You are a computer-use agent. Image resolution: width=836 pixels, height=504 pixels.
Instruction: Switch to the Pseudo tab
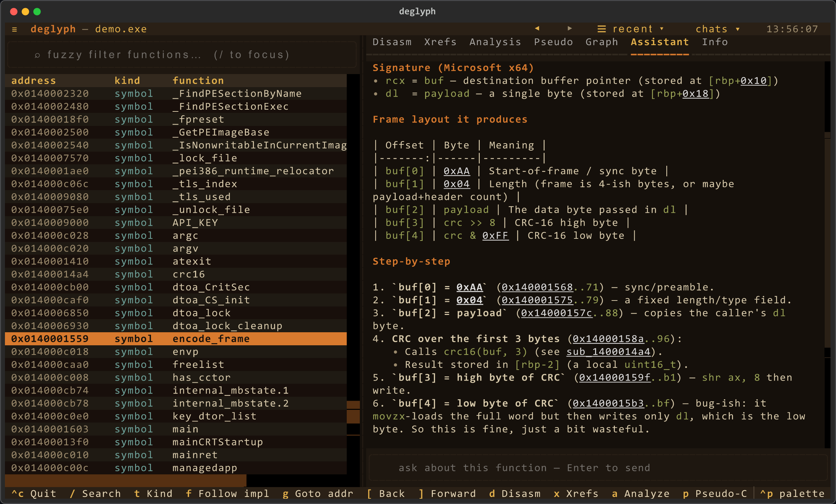pos(553,42)
